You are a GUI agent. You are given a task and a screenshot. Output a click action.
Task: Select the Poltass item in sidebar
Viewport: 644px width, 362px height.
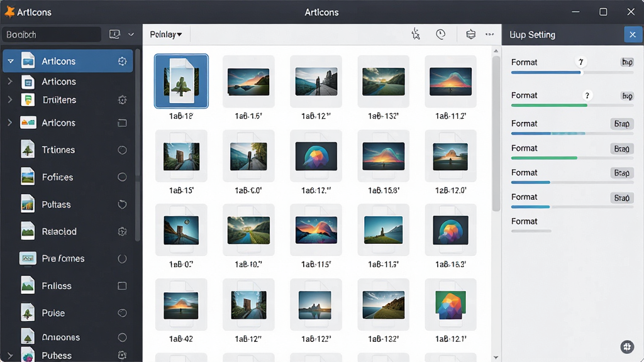69,204
